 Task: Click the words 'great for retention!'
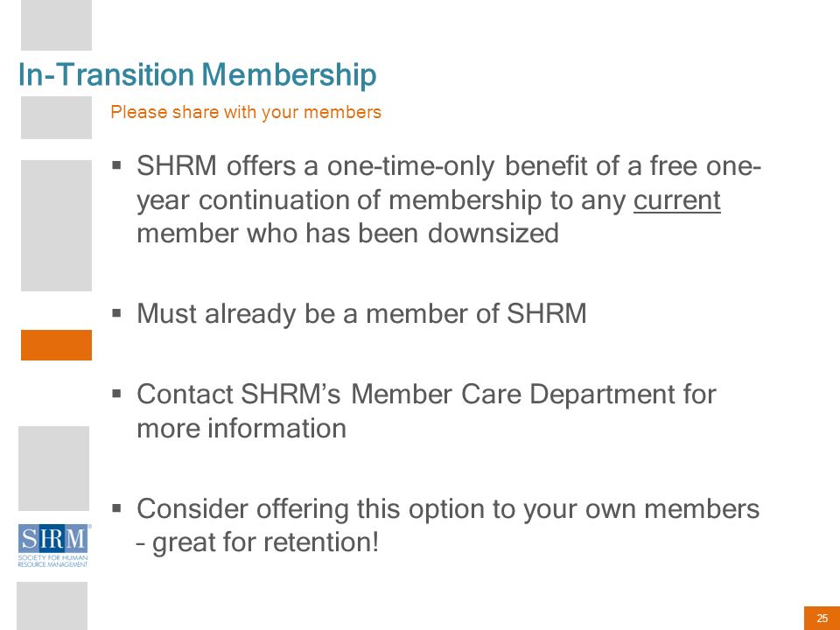(x=266, y=542)
